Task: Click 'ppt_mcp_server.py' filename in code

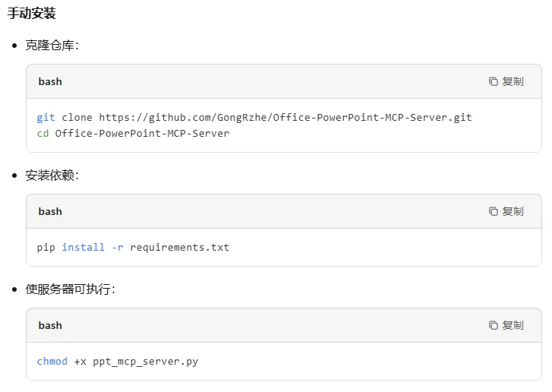Action: [x=145, y=362]
